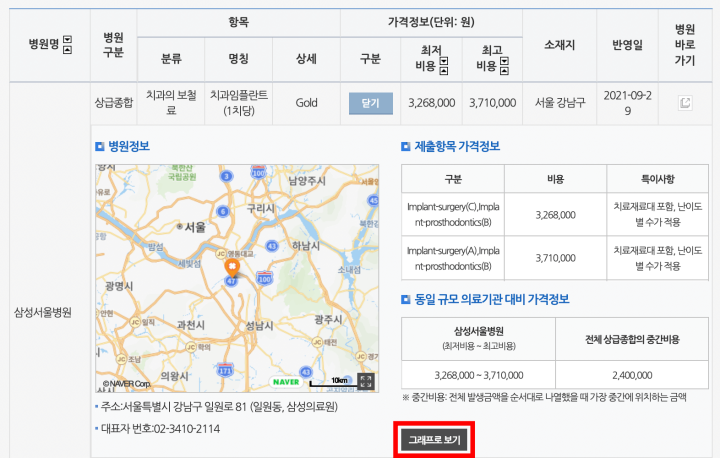
Task: Click the 반영일 column header
Action: coord(627,45)
